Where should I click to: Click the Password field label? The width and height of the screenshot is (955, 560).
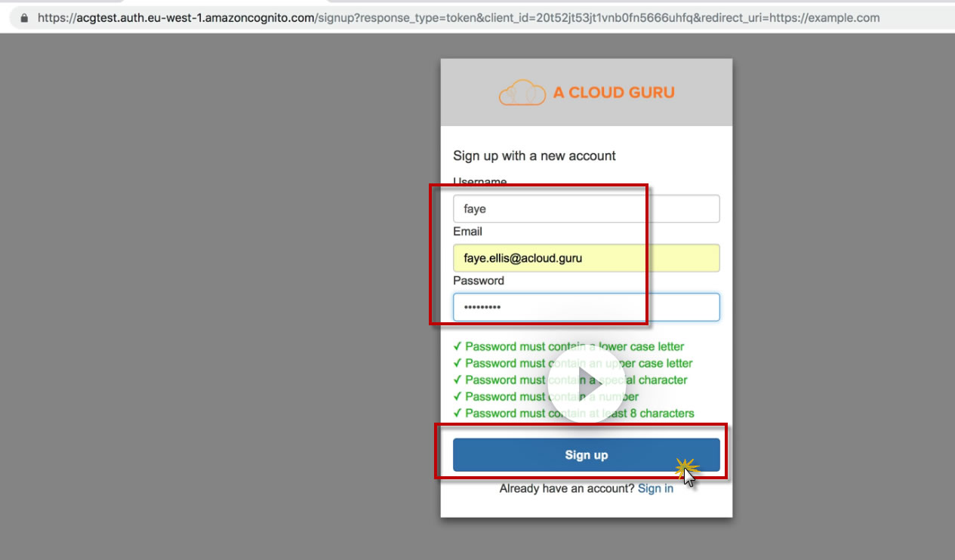[479, 280]
